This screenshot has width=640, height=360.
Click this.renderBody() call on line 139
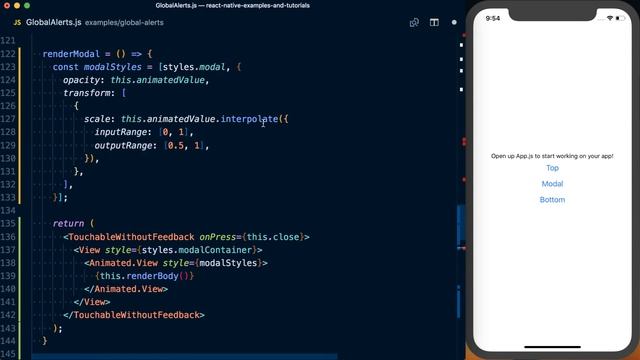tap(144, 276)
